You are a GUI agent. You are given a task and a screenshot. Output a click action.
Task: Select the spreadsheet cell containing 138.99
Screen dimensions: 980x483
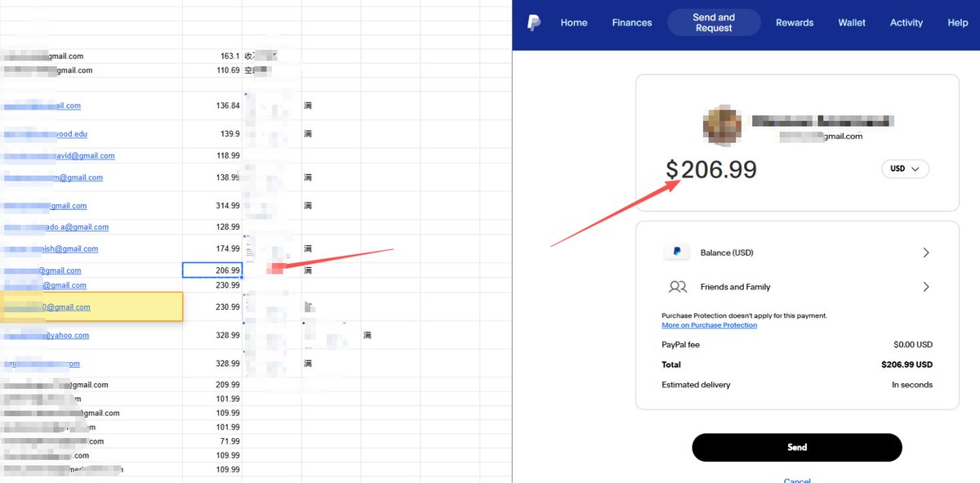click(x=212, y=177)
